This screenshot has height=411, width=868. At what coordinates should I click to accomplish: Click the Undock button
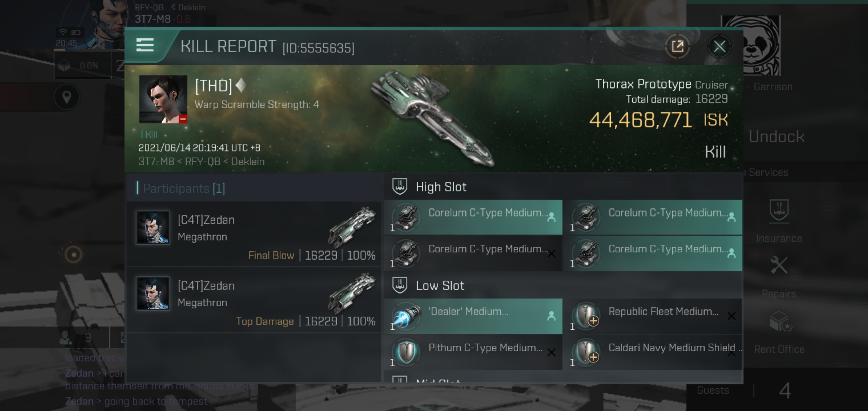(776, 136)
